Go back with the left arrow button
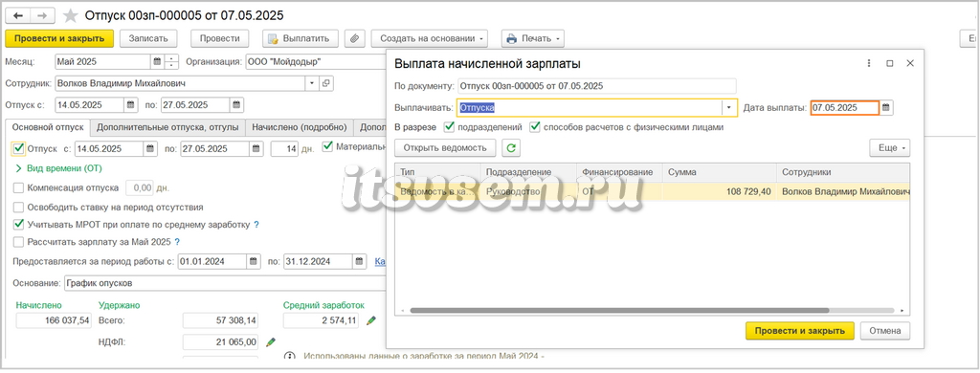This screenshot has height=373, width=980. [x=17, y=15]
